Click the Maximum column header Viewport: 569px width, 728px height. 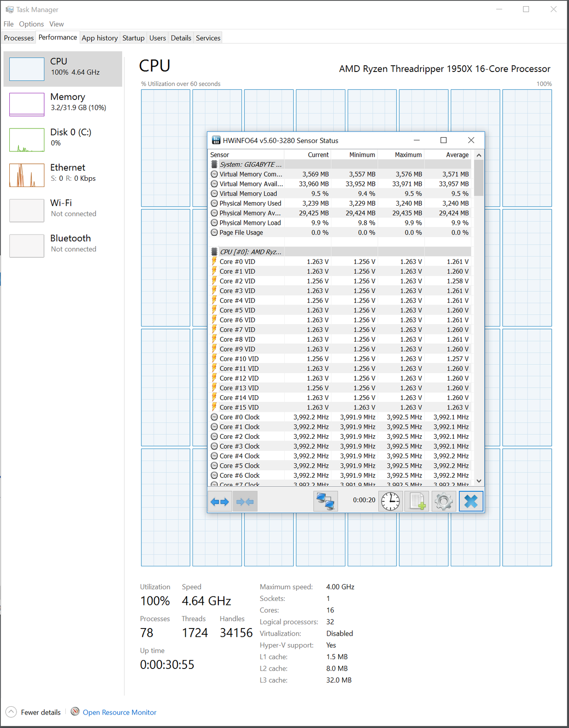click(x=401, y=155)
